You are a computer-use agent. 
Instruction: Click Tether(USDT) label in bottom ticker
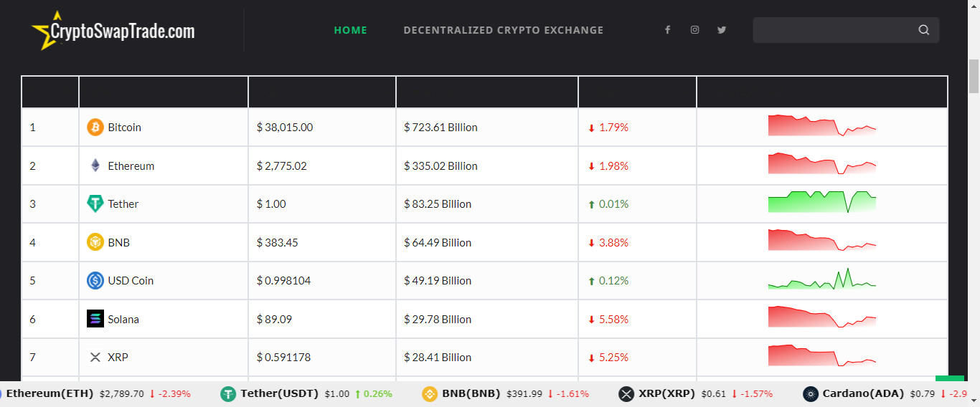click(x=279, y=393)
